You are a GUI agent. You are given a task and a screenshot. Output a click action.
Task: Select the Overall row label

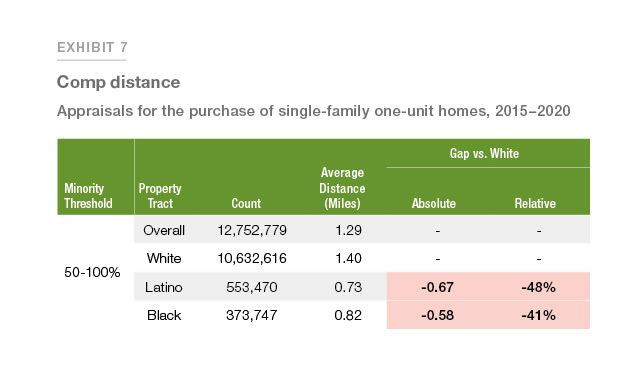point(164,230)
